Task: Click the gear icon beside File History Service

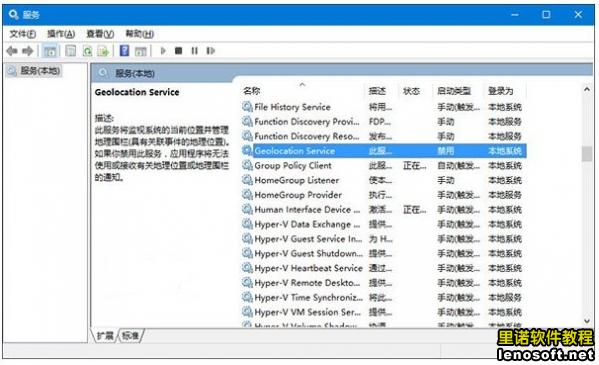Action: coord(248,107)
